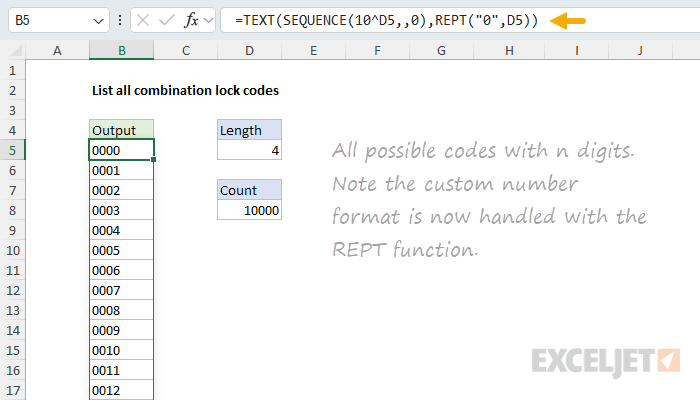Select cell containing 0002

click(121, 191)
